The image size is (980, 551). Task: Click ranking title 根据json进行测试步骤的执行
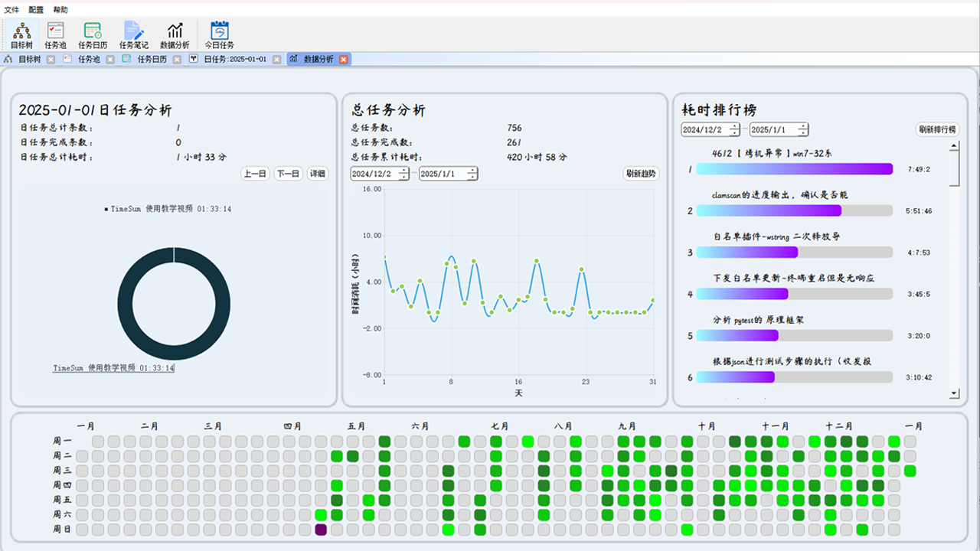click(x=792, y=361)
